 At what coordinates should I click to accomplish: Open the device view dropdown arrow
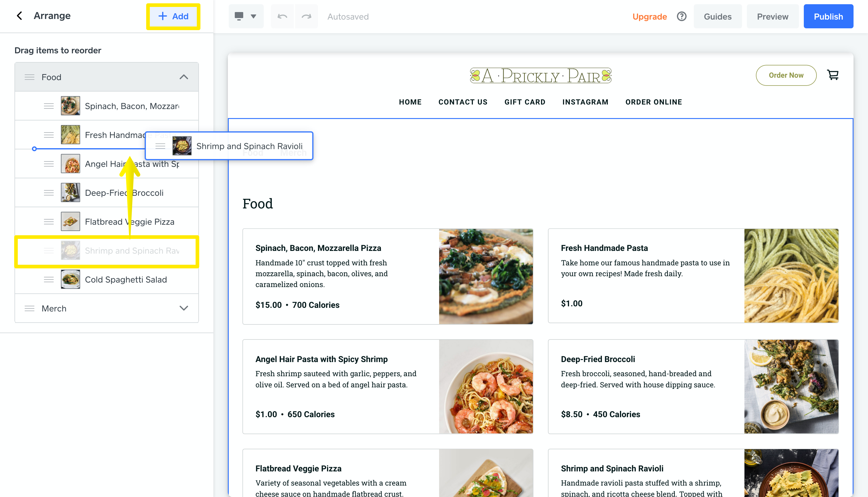[253, 16]
